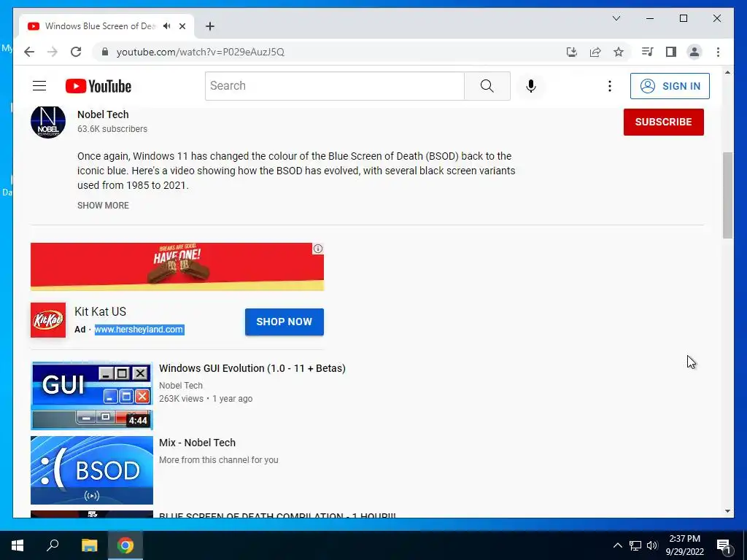Bookmark this page with star icon

tap(619, 52)
